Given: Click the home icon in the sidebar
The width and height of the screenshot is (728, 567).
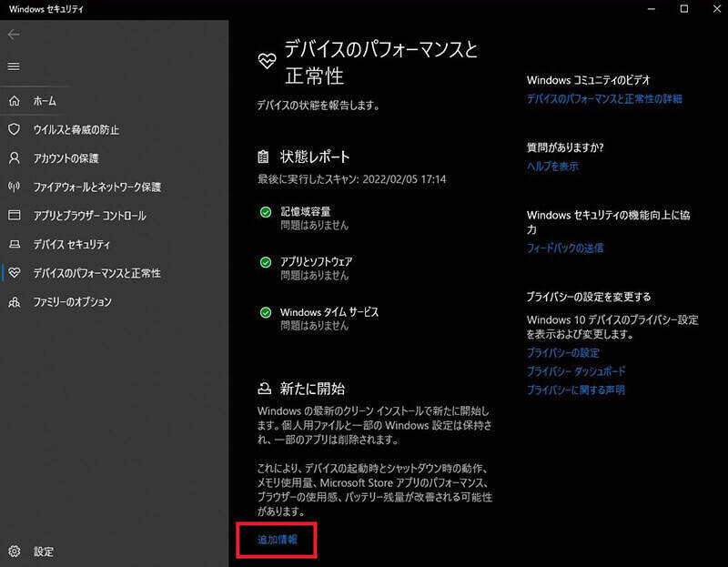Looking at the screenshot, I should pos(15,100).
